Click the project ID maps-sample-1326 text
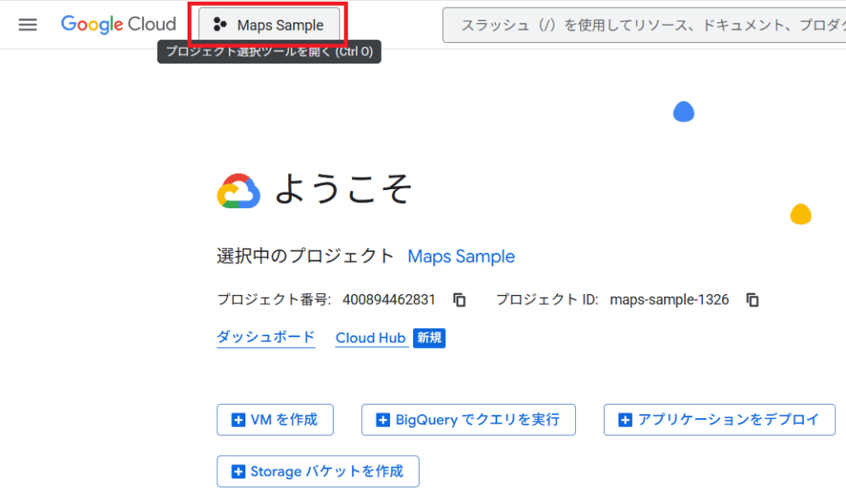The width and height of the screenshot is (846, 504). (669, 300)
